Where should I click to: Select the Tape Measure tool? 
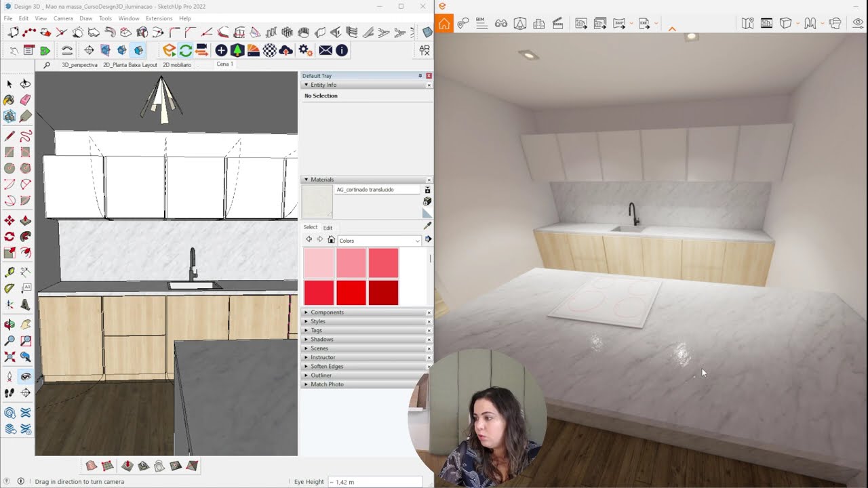(x=9, y=272)
